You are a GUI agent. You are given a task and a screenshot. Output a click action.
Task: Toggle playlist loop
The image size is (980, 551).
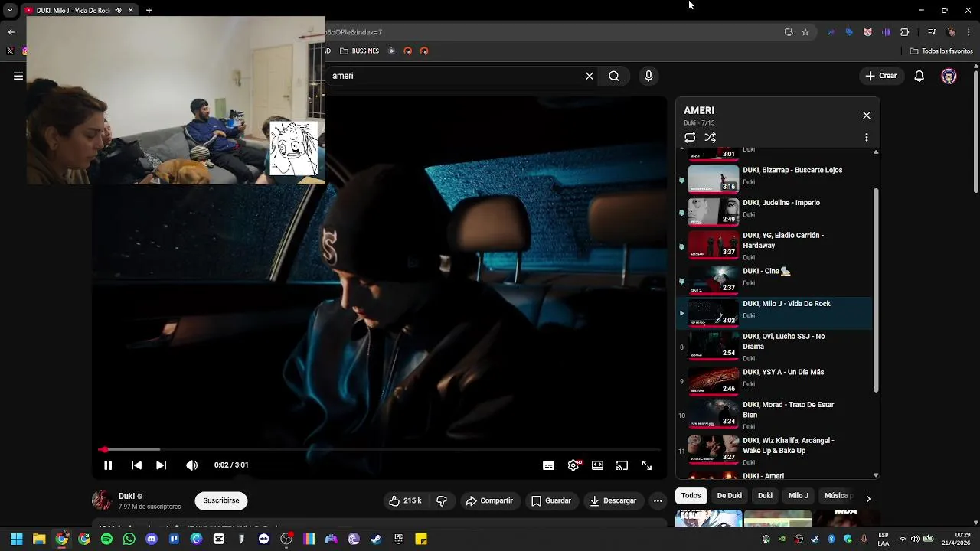point(690,138)
